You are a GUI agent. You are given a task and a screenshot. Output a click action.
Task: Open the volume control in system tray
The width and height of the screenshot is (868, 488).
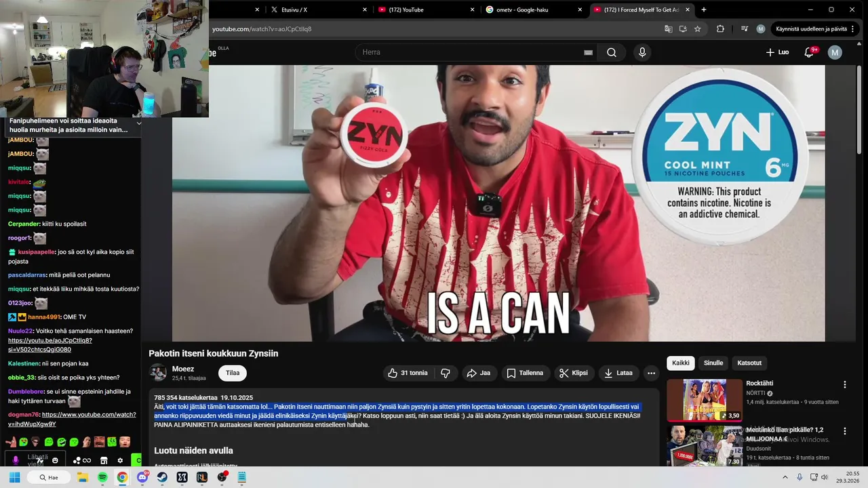[825, 477]
